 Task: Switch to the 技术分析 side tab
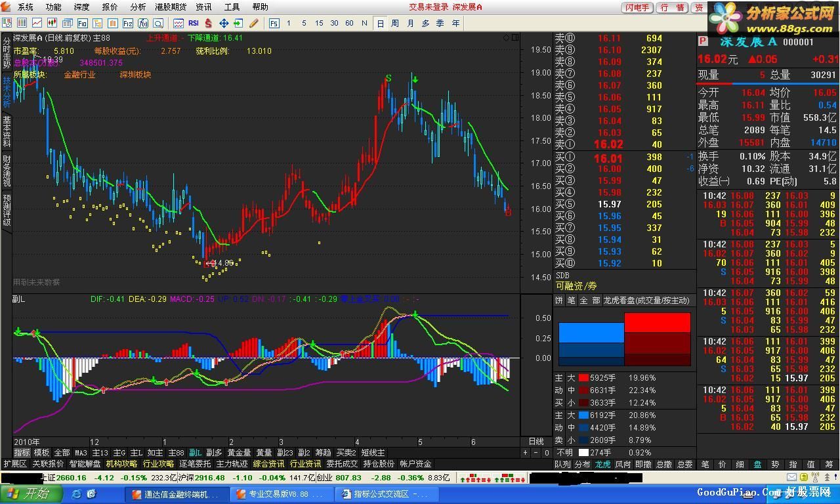click(6, 93)
